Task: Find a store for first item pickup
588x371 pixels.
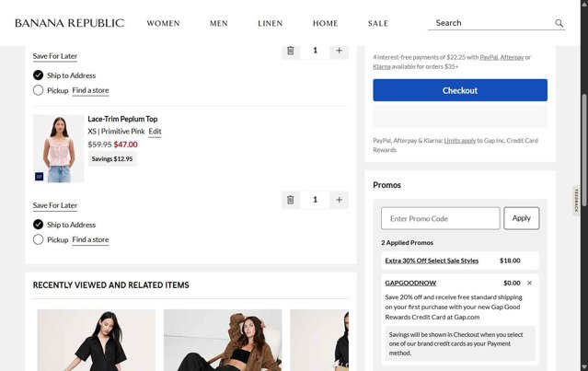Action: click(x=90, y=90)
